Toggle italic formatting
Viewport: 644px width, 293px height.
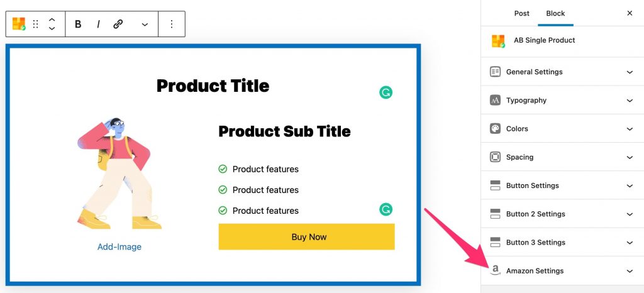point(98,25)
